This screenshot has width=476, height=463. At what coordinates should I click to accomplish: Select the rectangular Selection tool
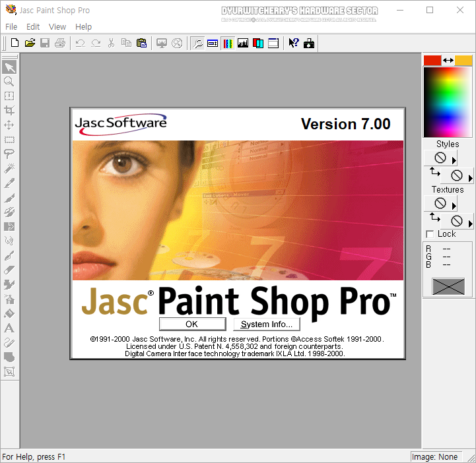(9, 139)
